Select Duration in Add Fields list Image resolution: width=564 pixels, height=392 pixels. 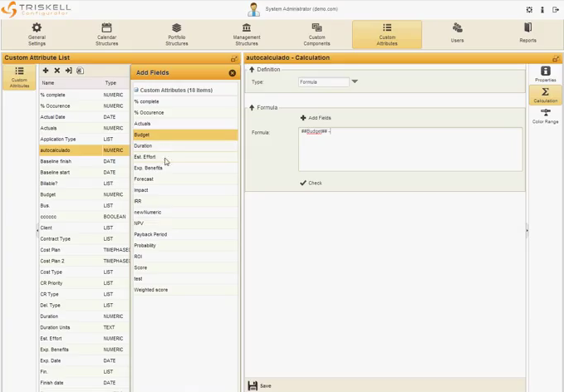pos(185,146)
